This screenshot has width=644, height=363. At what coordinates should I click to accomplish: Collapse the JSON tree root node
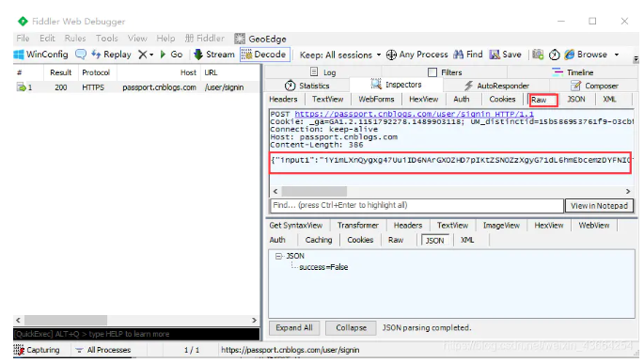pos(278,256)
